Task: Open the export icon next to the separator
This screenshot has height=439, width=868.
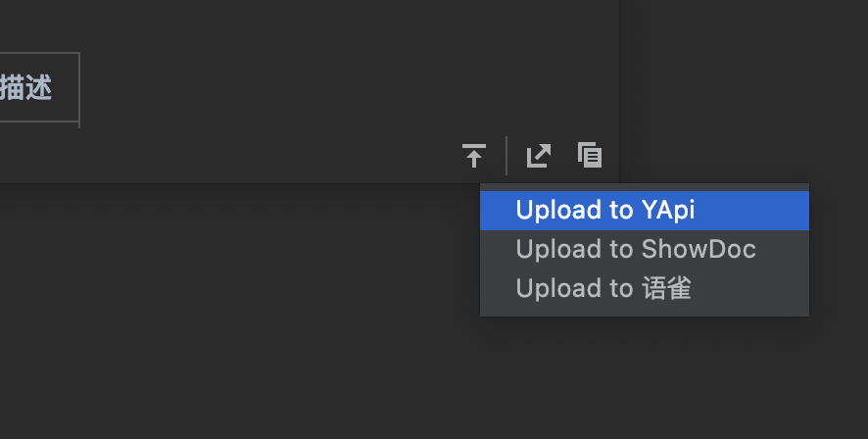Action: (538, 156)
